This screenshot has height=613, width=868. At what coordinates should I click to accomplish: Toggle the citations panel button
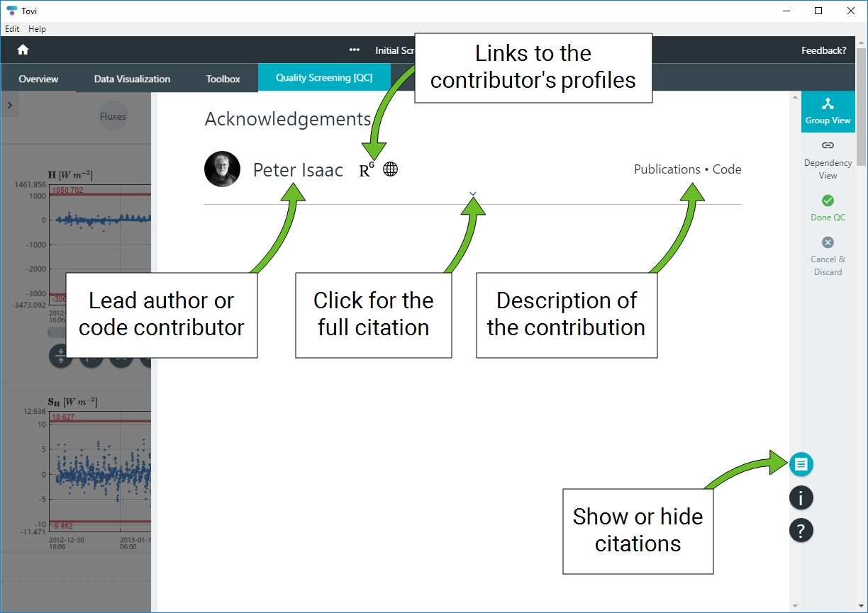(x=801, y=464)
